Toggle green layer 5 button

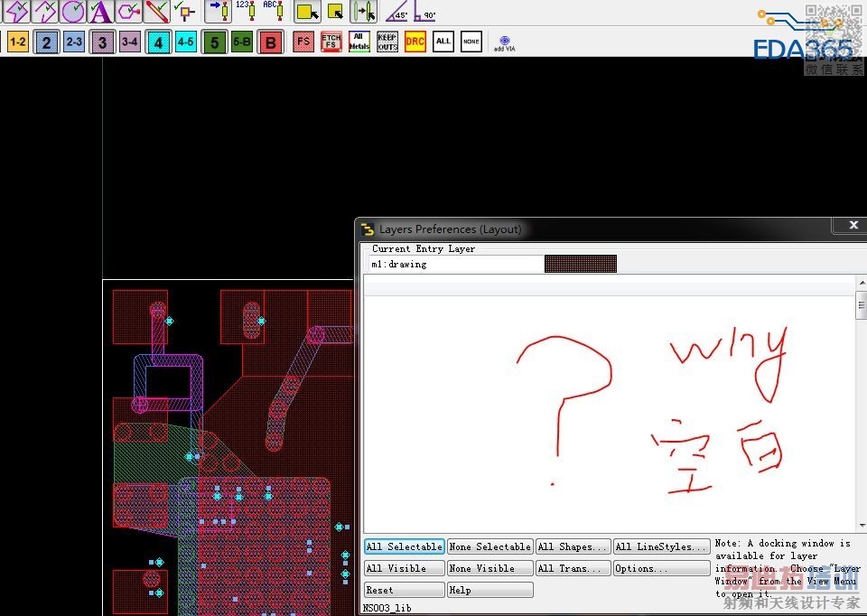215,42
